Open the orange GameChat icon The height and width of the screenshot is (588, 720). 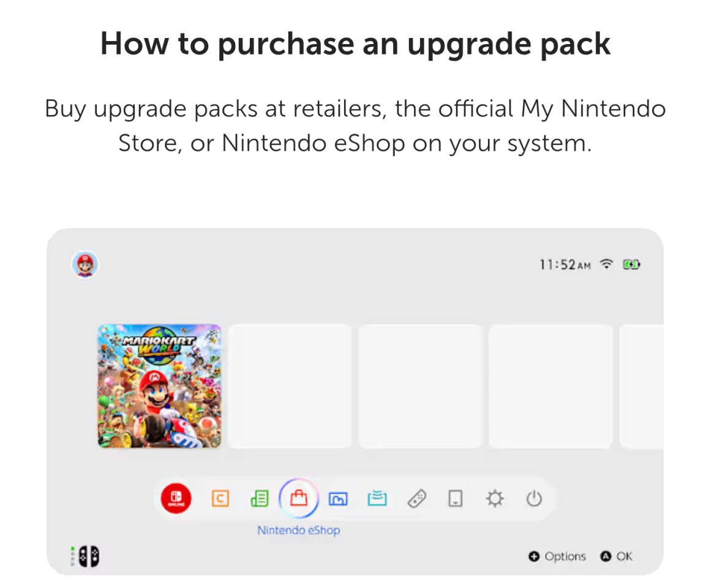click(220, 499)
